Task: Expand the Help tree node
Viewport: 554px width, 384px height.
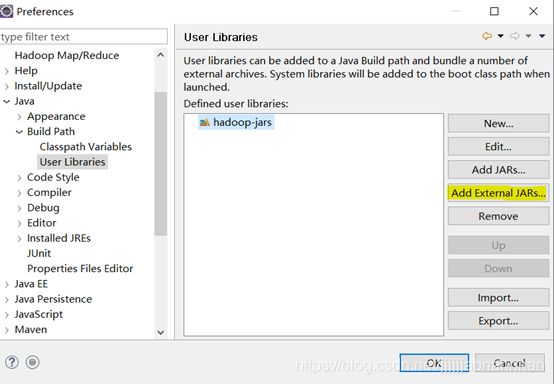Action: [7, 71]
